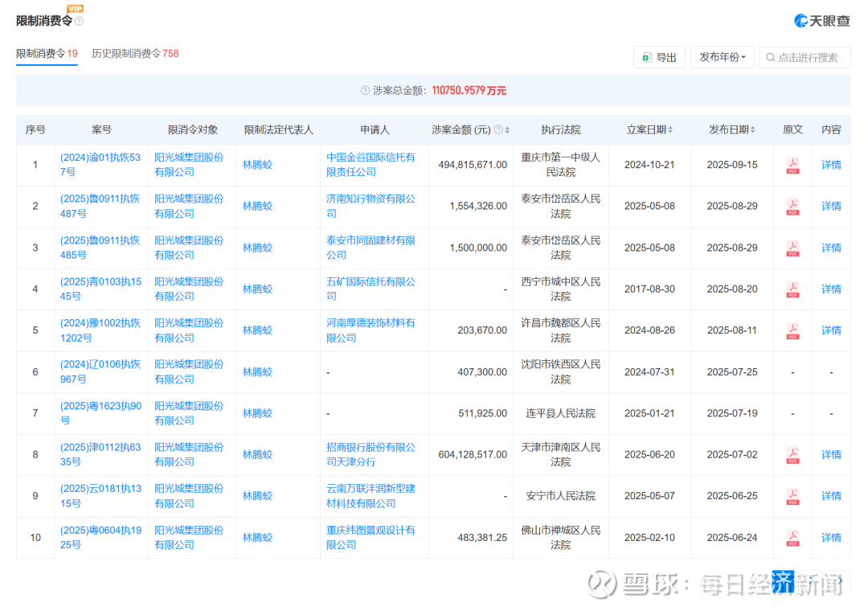
Task: Open 详情 for 粤0604执1925号 row
Action: point(831,538)
